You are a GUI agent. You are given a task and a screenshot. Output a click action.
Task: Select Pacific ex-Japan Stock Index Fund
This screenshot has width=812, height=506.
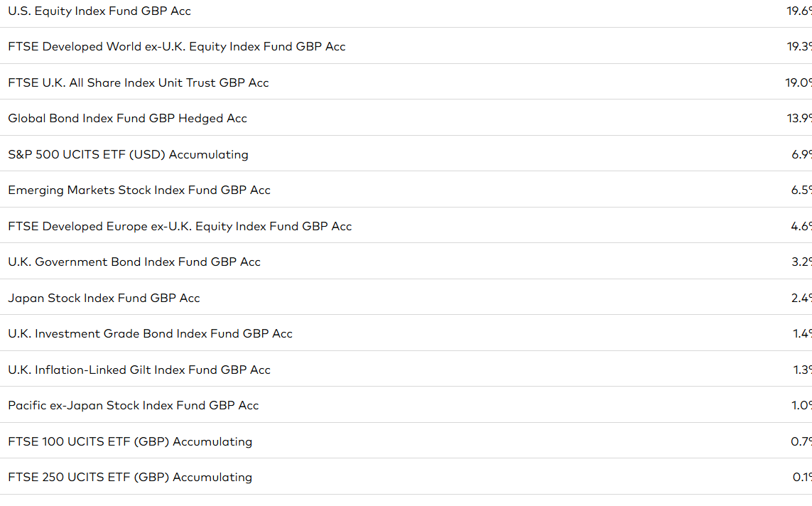(x=134, y=406)
